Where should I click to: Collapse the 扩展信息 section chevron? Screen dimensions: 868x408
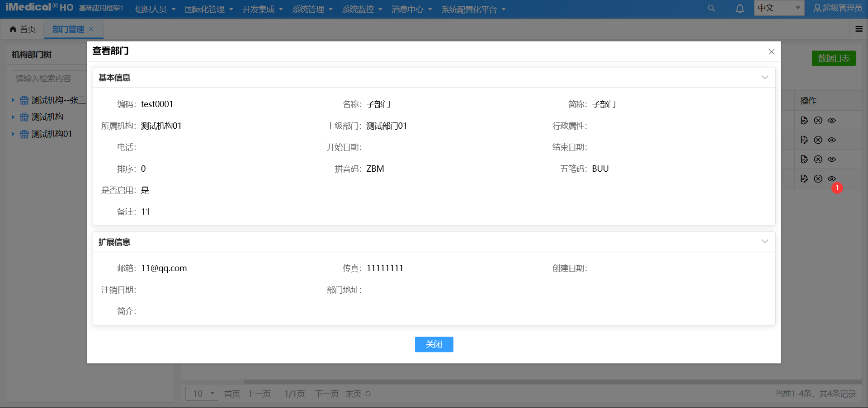click(764, 241)
